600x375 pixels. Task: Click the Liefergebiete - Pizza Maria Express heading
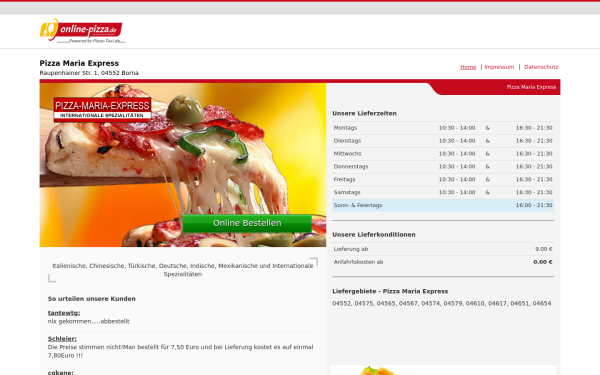point(390,291)
